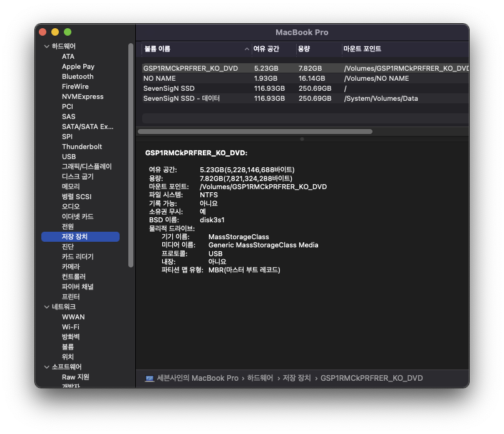Select Raw 지원 under 소프트웨어
Image resolution: width=504 pixels, height=434 pixels.
tap(76, 377)
